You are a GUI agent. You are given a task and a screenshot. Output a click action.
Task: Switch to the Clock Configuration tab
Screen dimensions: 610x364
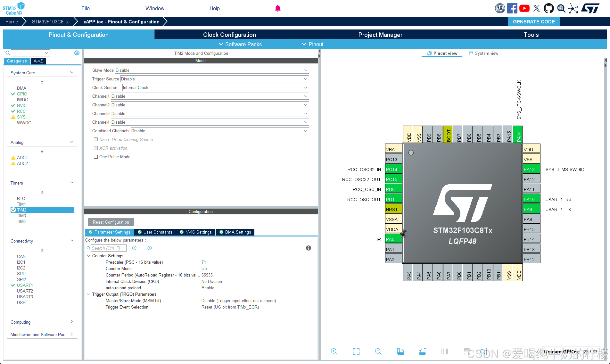[x=229, y=35]
